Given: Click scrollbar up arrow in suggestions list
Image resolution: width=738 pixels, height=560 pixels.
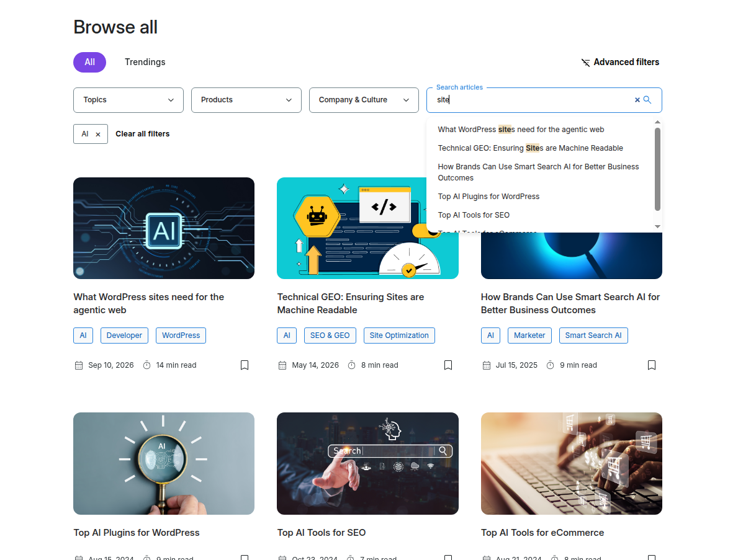Looking at the screenshot, I should (657, 122).
